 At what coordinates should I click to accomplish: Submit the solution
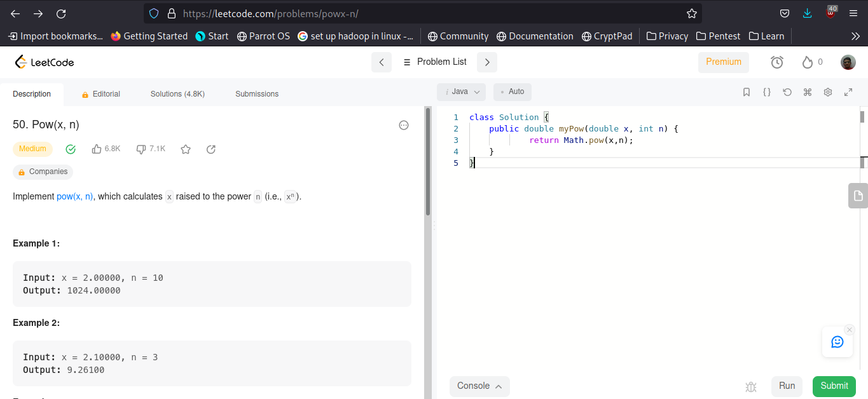pyautogui.click(x=834, y=386)
